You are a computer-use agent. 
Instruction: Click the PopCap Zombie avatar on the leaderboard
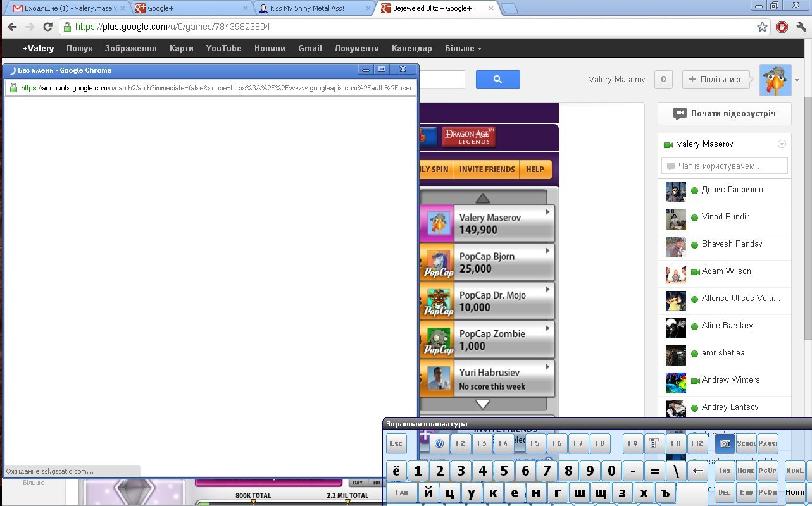tap(438, 340)
